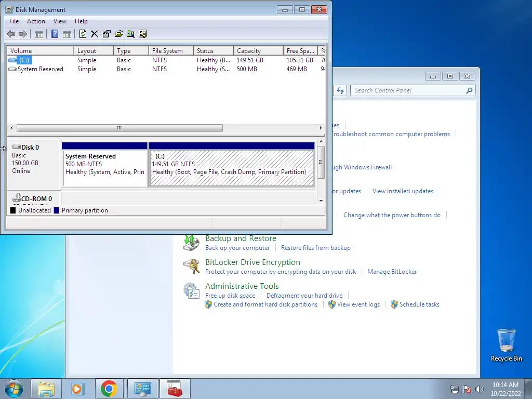The height and width of the screenshot is (399, 532).
Task: Click Schedule tasks link
Action: 419,304
